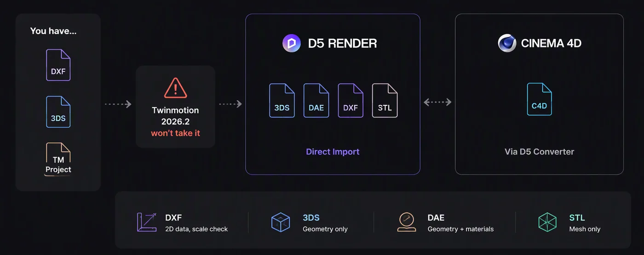Select the DAE file icon in D5 Render

click(316, 100)
